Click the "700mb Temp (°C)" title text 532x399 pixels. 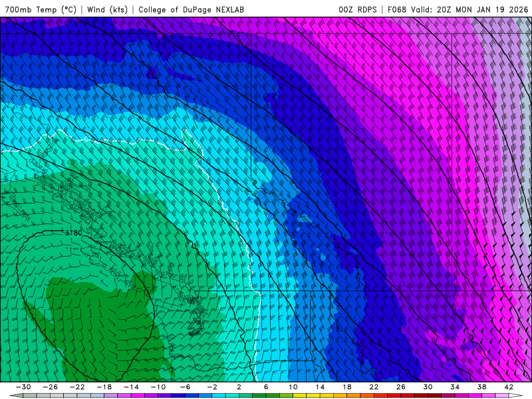41,9
